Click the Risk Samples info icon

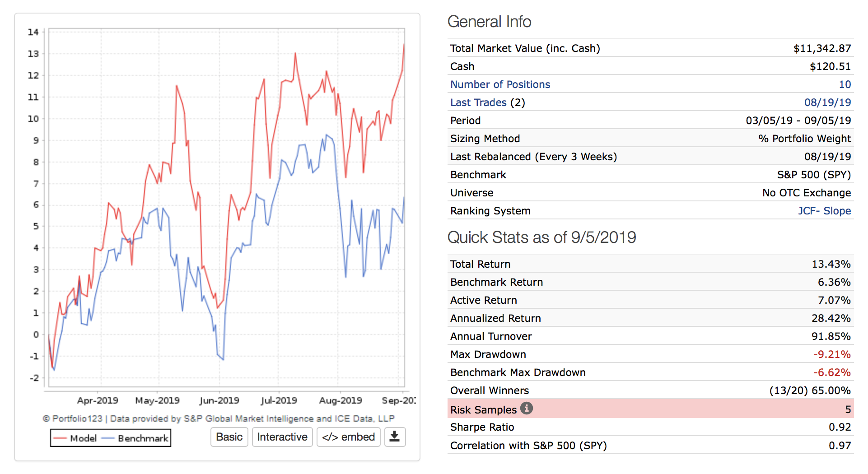(x=526, y=409)
